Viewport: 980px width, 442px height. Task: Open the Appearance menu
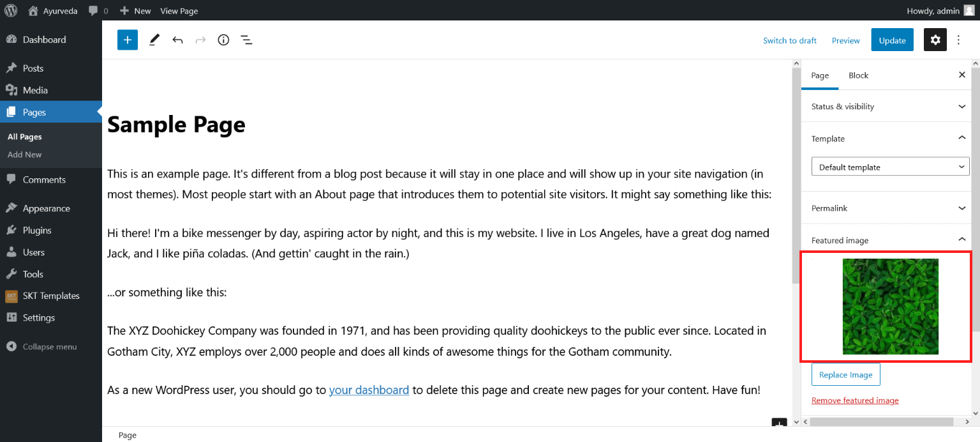(46, 208)
